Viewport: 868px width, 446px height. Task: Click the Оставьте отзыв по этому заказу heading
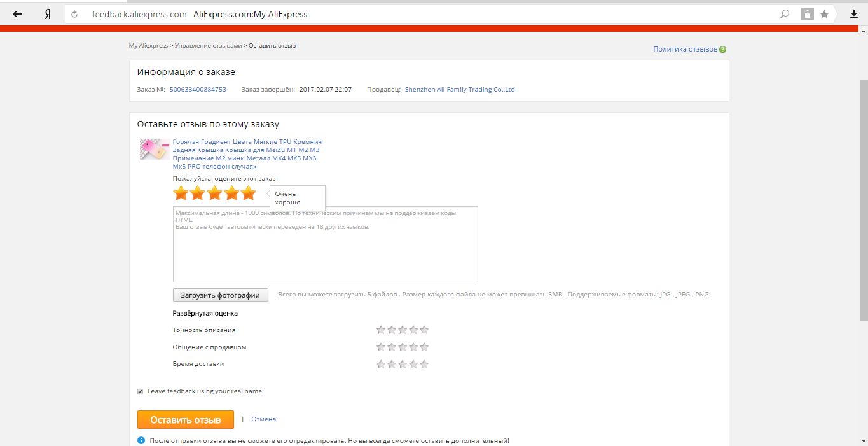click(208, 124)
